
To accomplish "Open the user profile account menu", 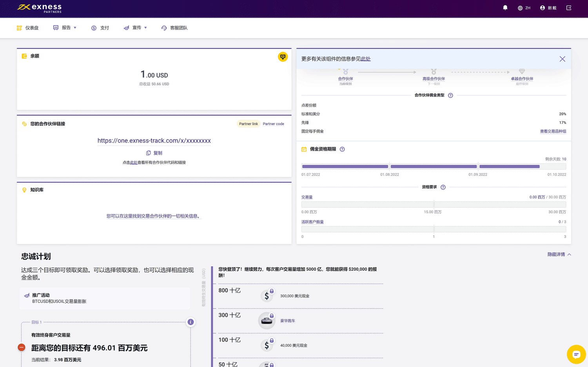I will pos(548,8).
